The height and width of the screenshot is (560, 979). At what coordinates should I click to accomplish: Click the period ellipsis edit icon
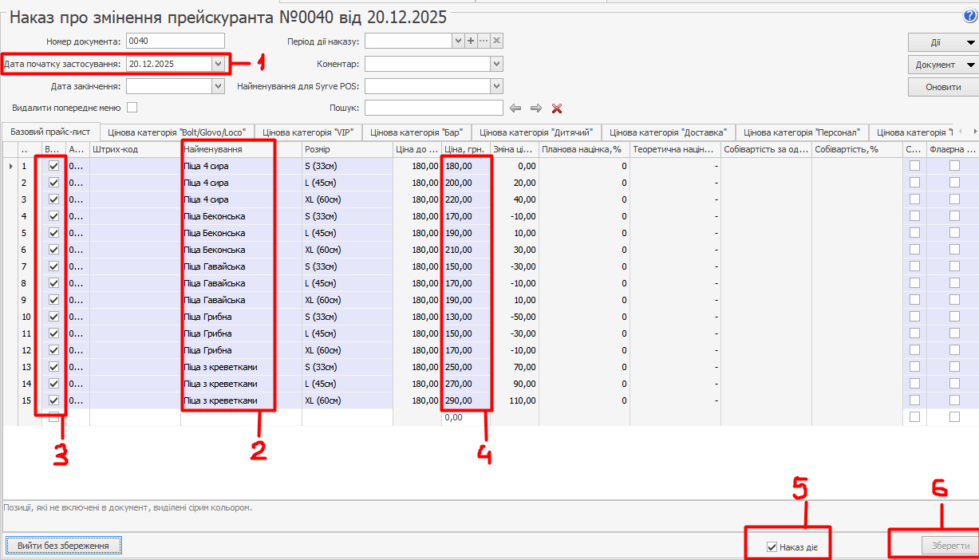click(484, 41)
